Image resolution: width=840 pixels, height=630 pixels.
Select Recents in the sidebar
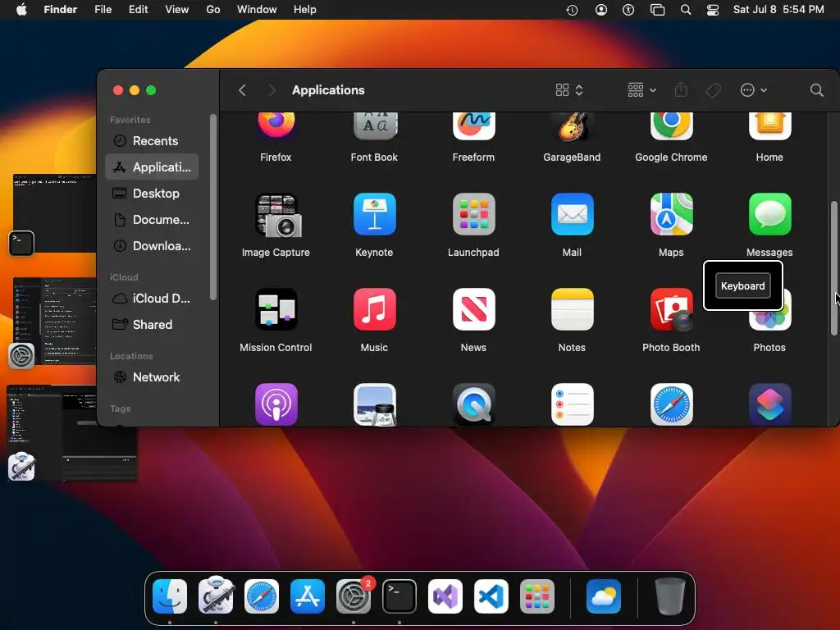(152, 141)
